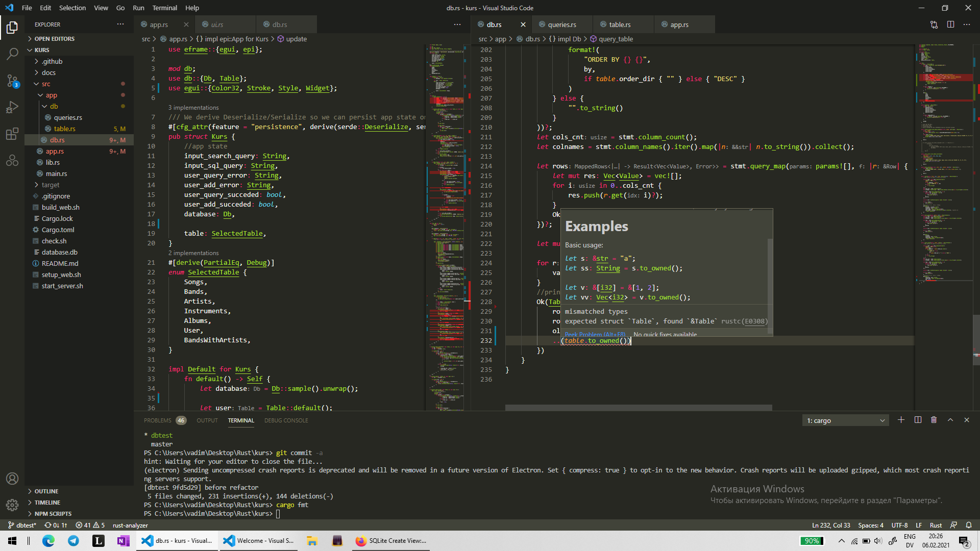Open Cargo.toml in the file explorer
Screen dimensions: 980x551
click(79, 230)
